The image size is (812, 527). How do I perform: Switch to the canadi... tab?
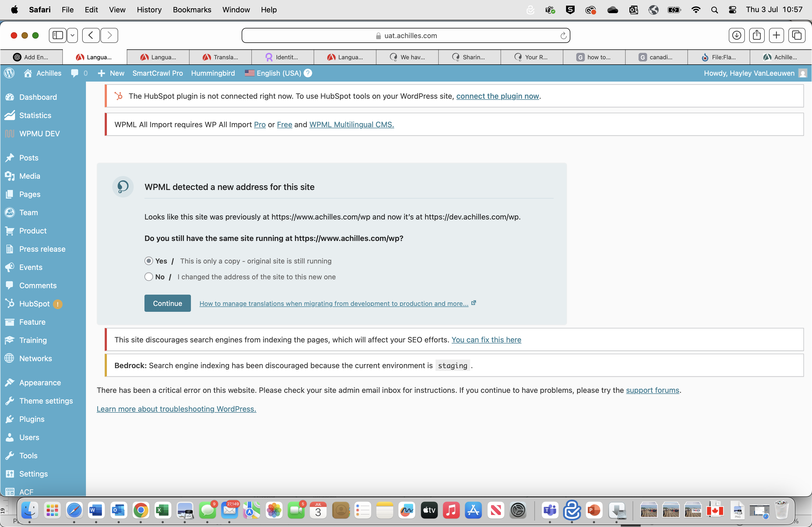tap(656, 57)
